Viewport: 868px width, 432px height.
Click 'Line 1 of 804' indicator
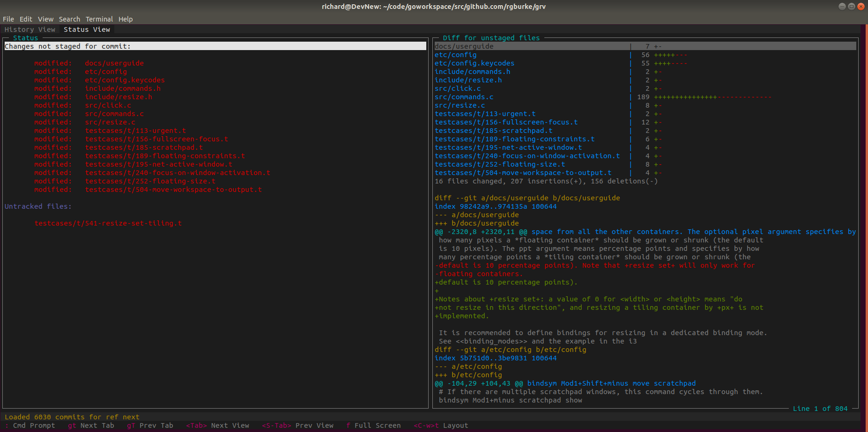(820, 409)
